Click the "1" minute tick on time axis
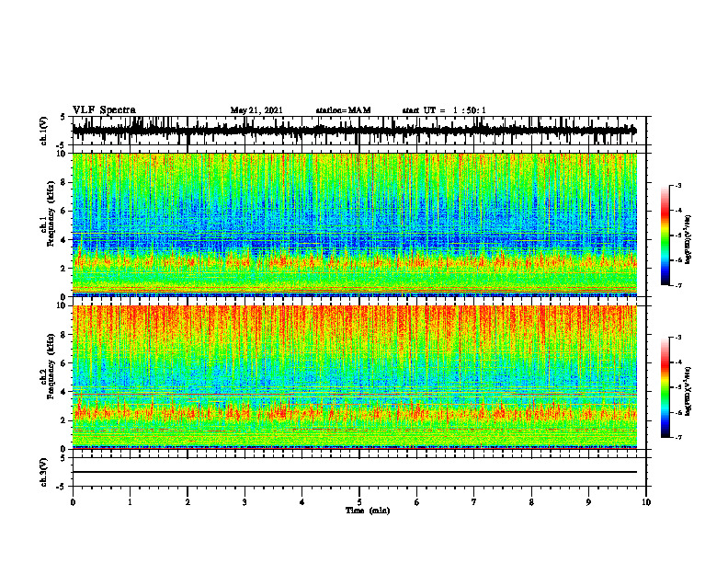The height and width of the screenshot is (563, 728). point(130,502)
